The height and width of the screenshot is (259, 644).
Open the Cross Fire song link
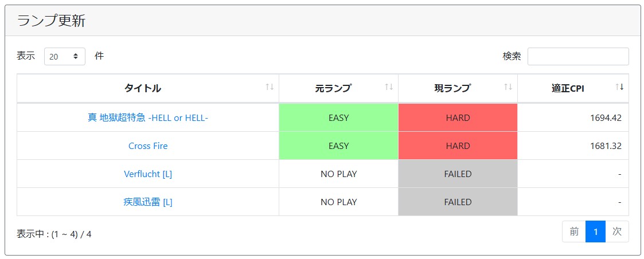pyautogui.click(x=148, y=146)
